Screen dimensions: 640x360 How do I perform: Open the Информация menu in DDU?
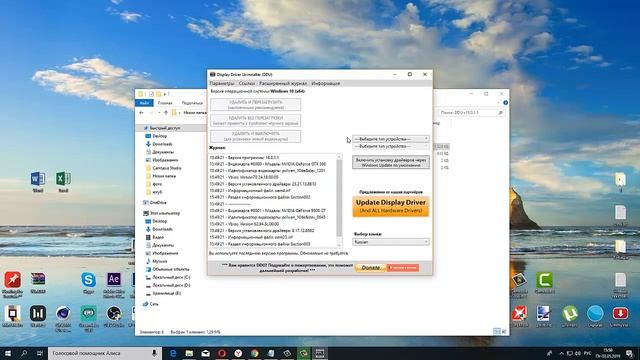326,83
